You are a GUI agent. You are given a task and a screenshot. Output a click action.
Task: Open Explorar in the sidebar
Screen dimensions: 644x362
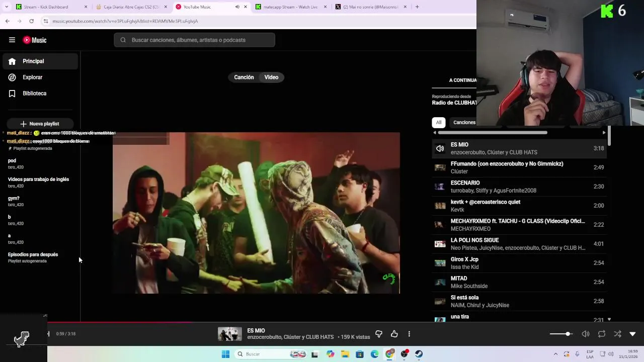[x=40, y=77]
